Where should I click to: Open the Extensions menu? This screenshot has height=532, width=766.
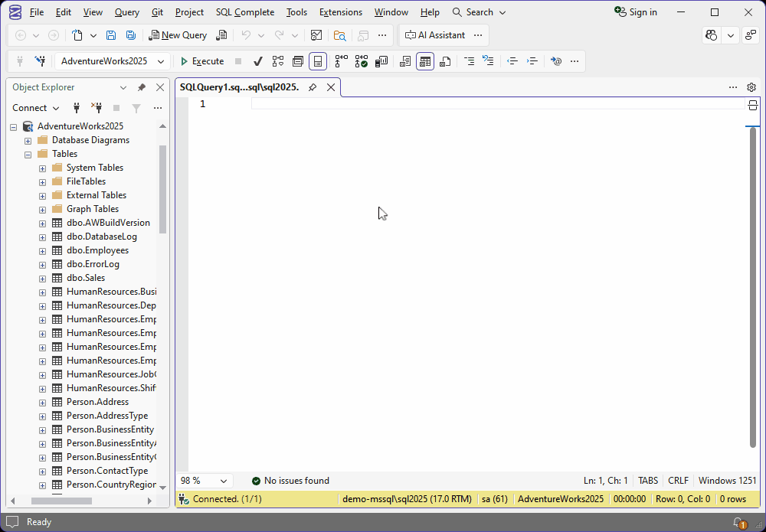[340, 11]
